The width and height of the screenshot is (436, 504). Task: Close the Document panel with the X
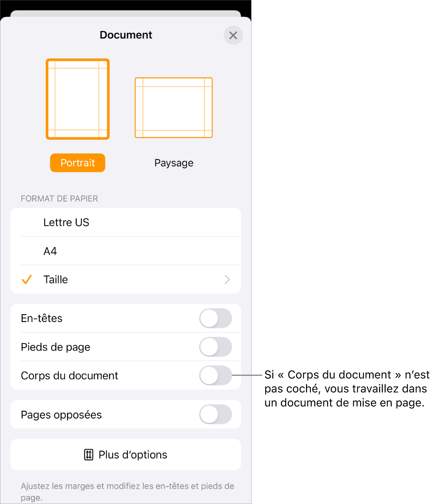pos(233,36)
